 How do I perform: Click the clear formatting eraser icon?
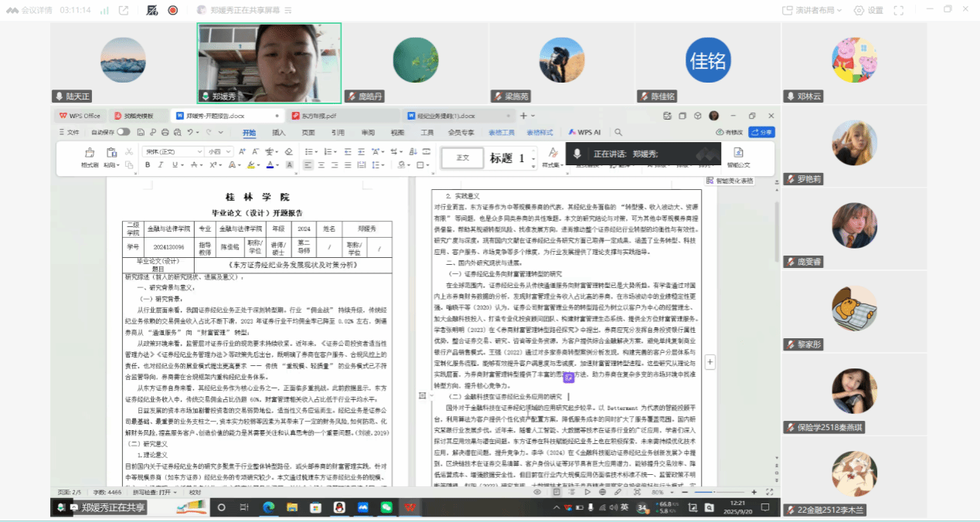288,151
